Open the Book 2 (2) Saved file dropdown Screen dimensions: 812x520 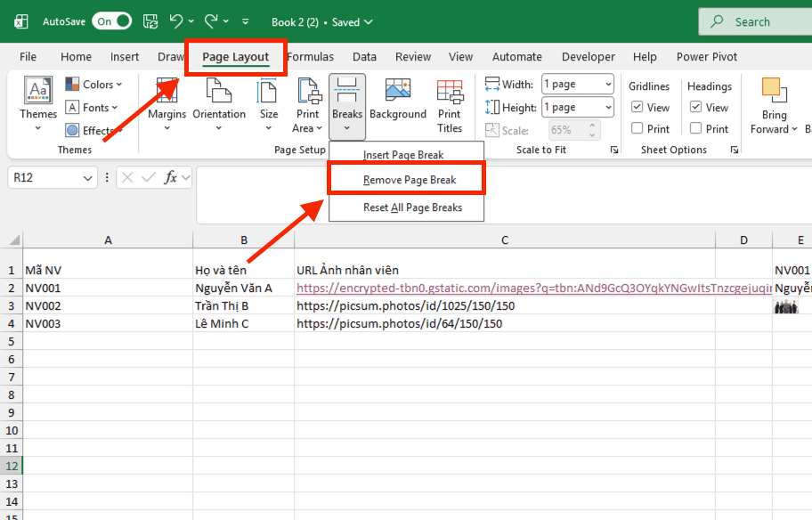click(322, 22)
